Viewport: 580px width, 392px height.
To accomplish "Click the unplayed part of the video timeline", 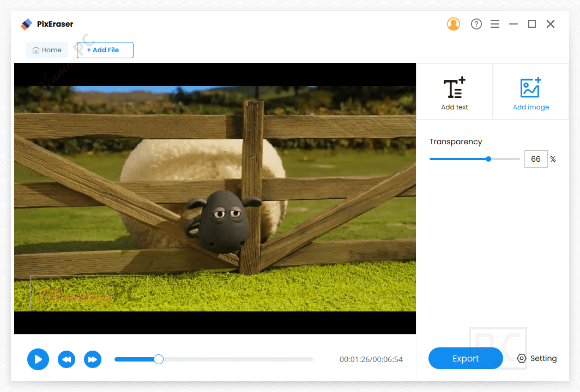I will point(238,359).
